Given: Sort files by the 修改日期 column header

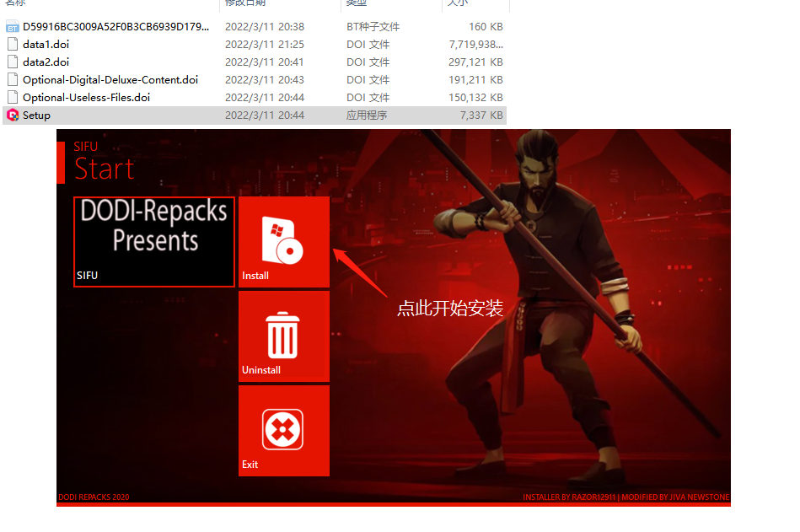Looking at the screenshot, I should (x=245, y=3).
